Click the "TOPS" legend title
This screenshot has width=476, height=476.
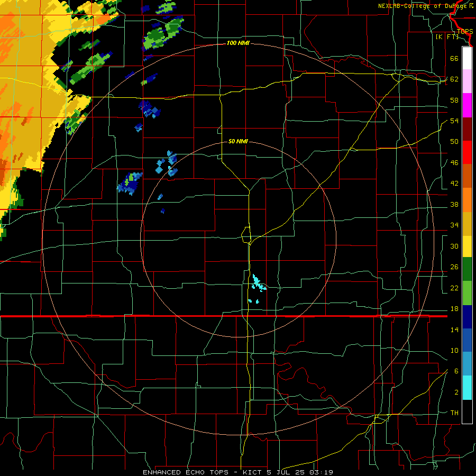tap(465, 32)
